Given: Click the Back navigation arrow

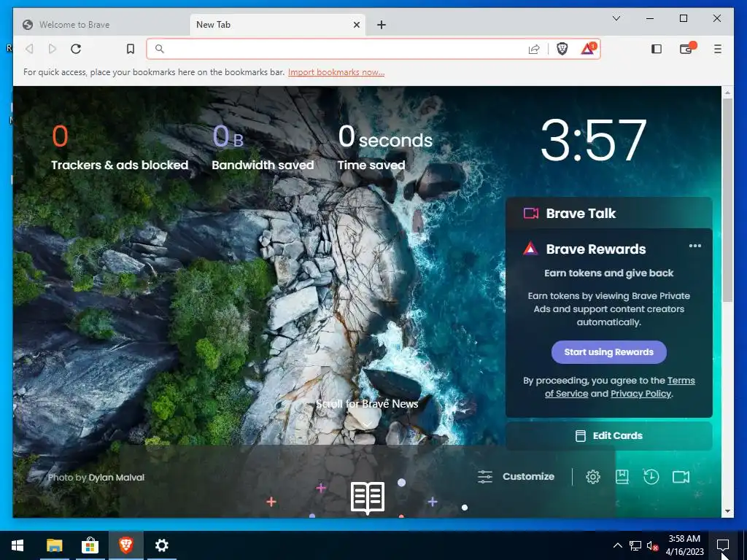Looking at the screenshot, I should tap(29, 49).
